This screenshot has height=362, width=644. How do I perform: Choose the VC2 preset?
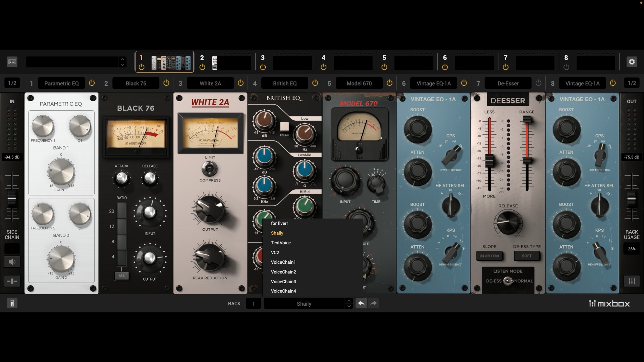point(313,252)
